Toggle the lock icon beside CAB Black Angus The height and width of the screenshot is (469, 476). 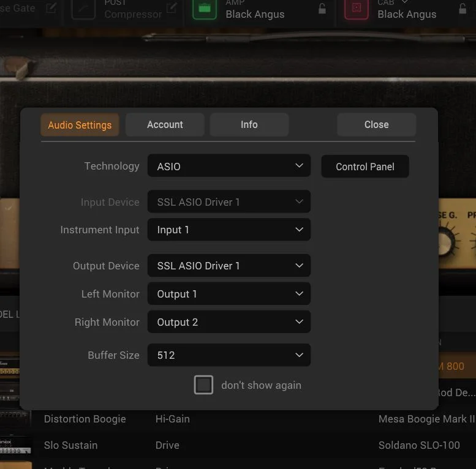[x=463, y=9]
